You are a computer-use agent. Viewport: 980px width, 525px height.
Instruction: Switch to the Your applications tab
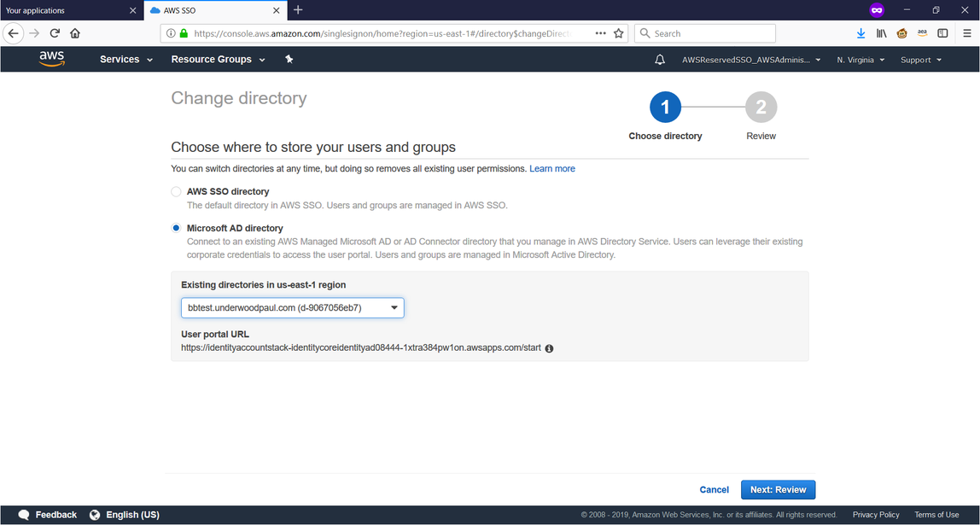[72, 10]
